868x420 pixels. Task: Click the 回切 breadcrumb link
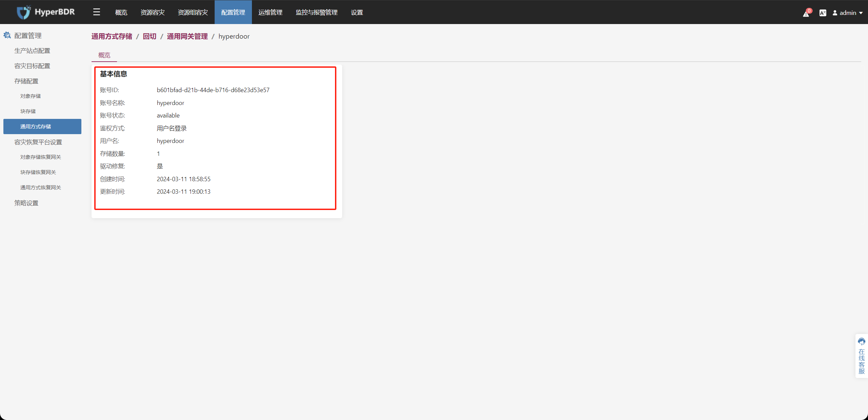coord(150,36)
